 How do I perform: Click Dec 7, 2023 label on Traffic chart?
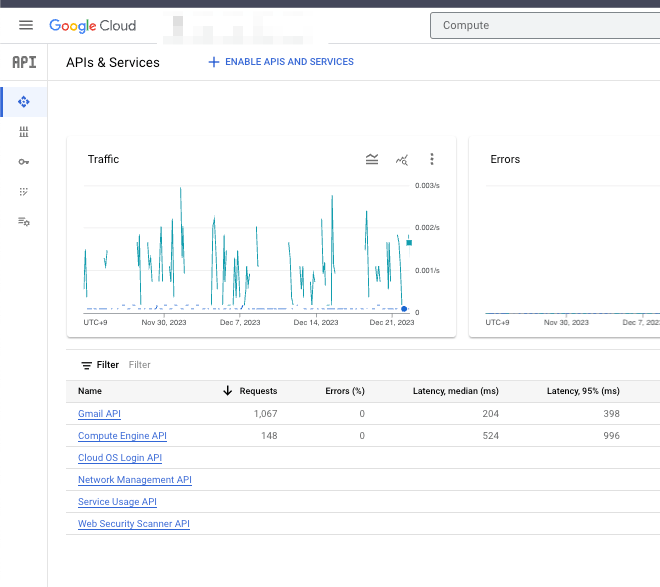[x=240, y=322]
